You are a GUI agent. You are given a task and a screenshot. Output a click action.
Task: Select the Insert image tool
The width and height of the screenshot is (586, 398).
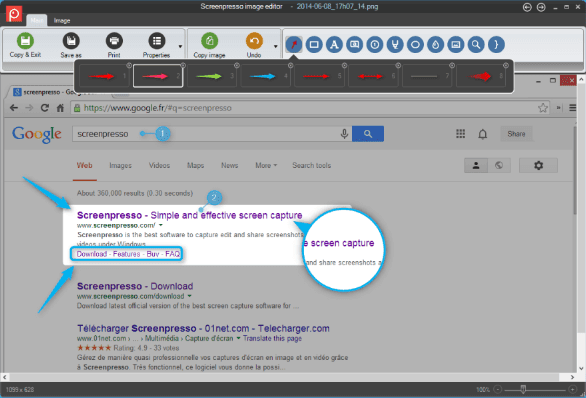pos(456,44)
